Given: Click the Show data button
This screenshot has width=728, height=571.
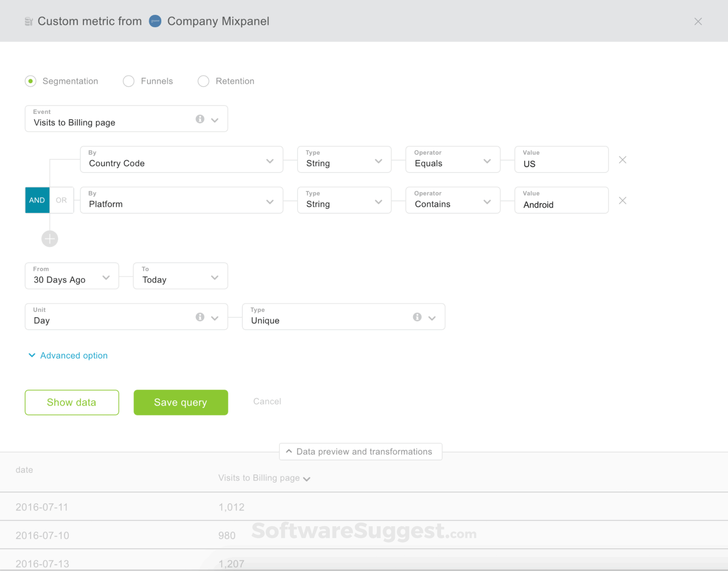Looking at the screenshot, I should tap(72, 403).
